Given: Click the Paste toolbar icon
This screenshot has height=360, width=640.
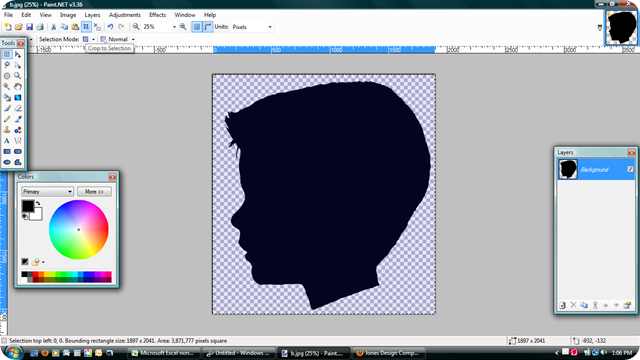Looking at the screenshot, I should (75, 27).
